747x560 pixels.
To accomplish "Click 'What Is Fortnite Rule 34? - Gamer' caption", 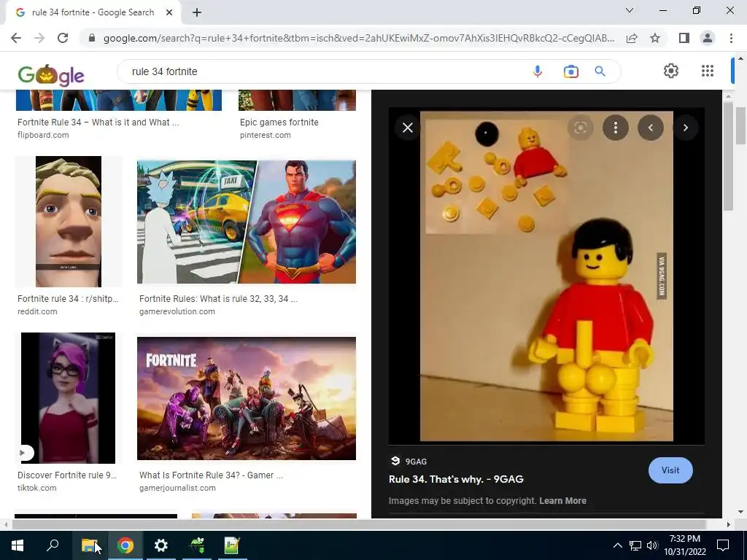I will (211, 475).
